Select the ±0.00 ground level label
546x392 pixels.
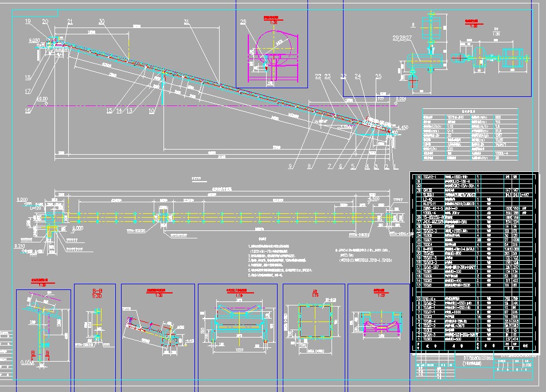42,99
